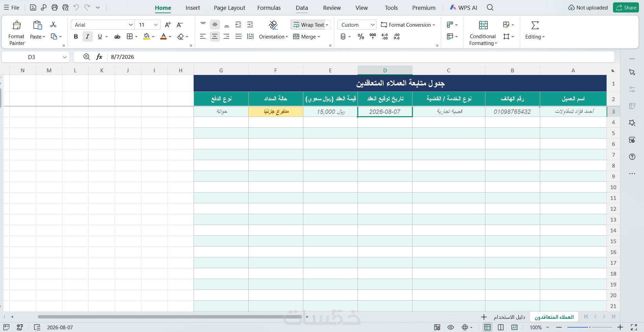Viewport: 644px width, 332px height.
Task: Click the font color red swatch
Action: pos(163,36)
